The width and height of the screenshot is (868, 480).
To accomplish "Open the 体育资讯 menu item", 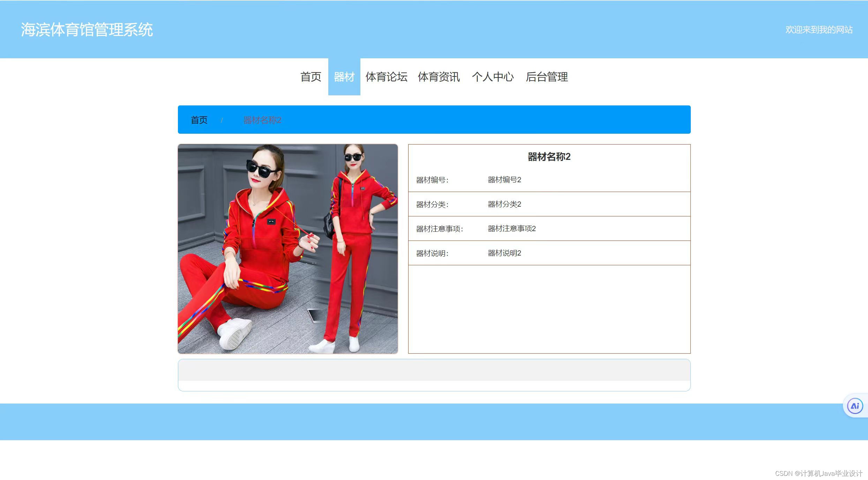I will pos(439,77).
